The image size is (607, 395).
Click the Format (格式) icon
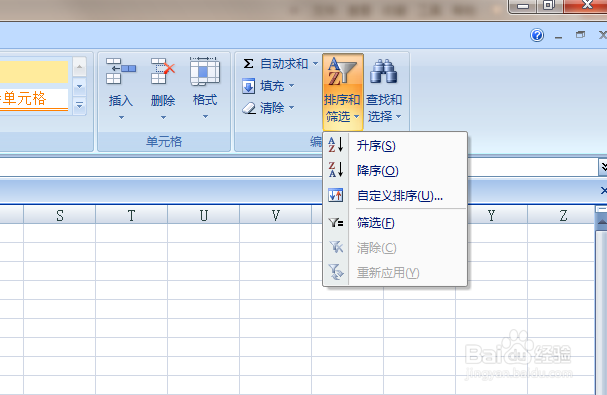[205, 71]
